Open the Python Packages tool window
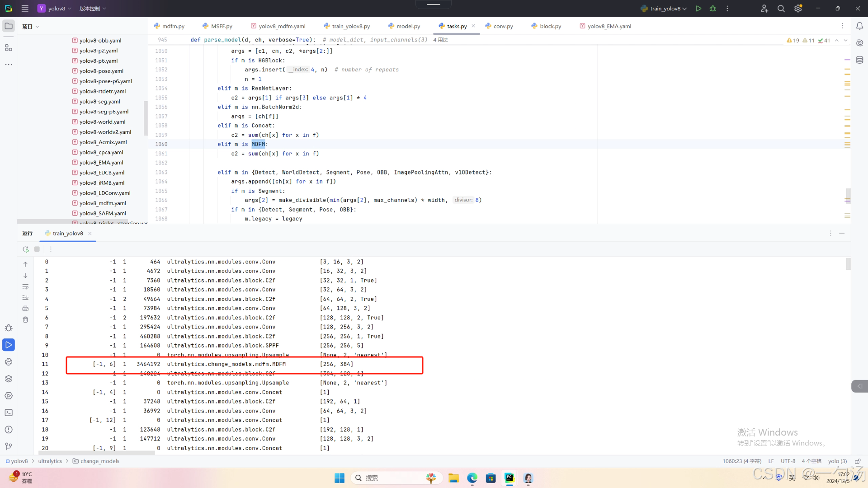 9,379
